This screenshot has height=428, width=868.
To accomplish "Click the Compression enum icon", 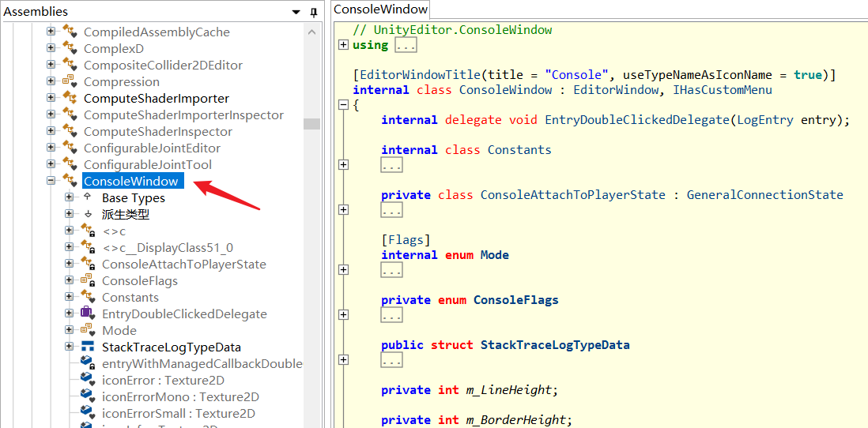I will coord(70,81).
